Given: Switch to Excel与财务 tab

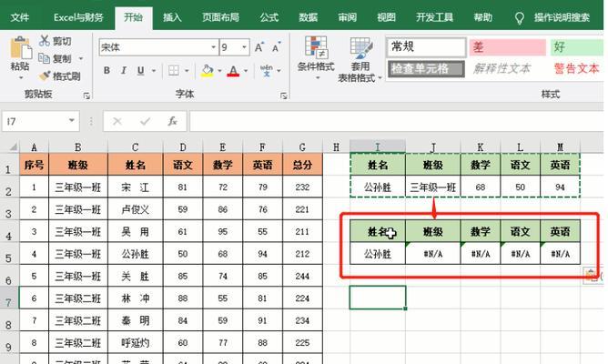Looking at the screenshot, I should pyautogui.click(x=78, y=17).
